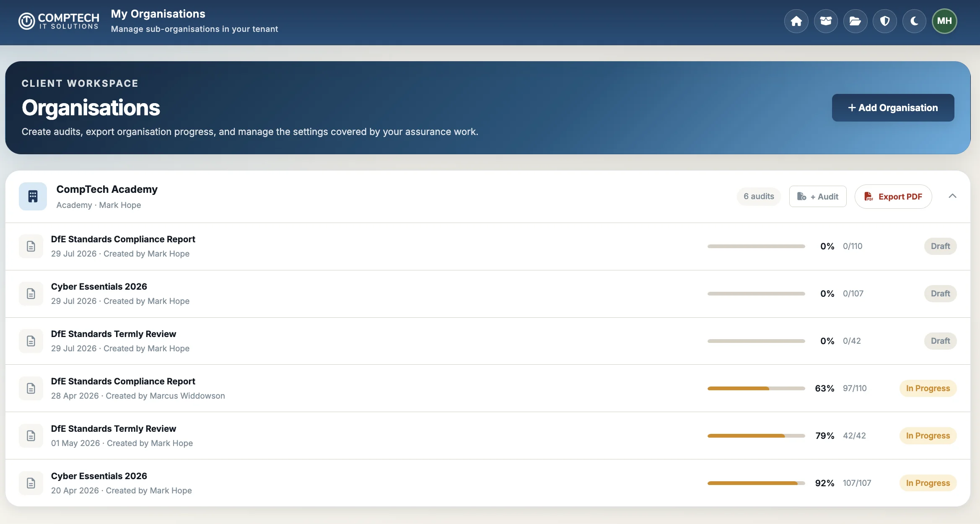Click the CompTech IT Solutions logo
The image size is (980, 524).
click(x=59, y=21)
